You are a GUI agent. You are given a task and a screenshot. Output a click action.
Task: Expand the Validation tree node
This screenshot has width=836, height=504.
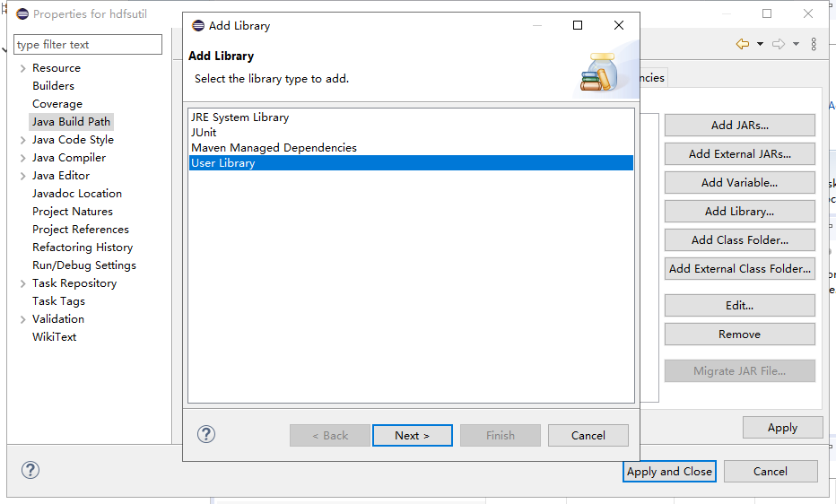22,319
